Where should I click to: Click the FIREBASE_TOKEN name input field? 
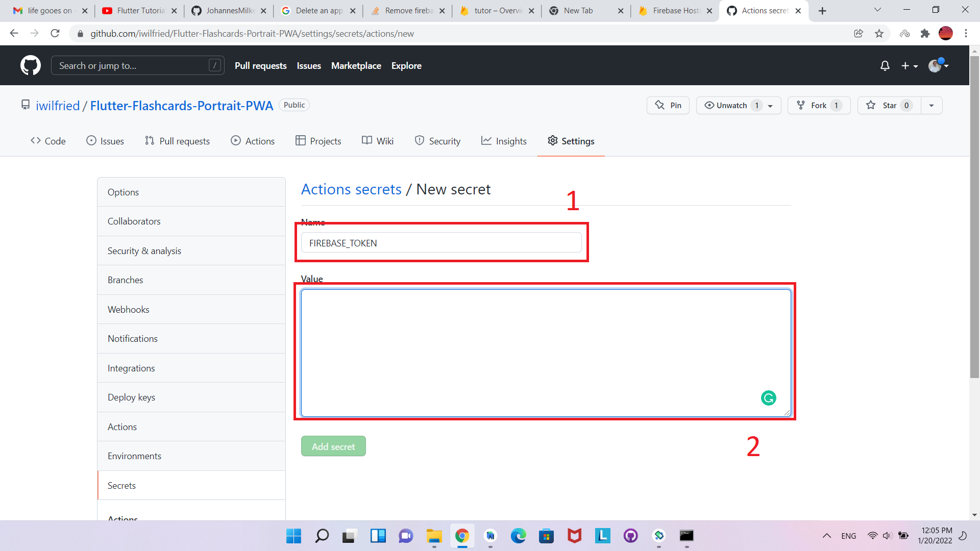coord(442,243)
